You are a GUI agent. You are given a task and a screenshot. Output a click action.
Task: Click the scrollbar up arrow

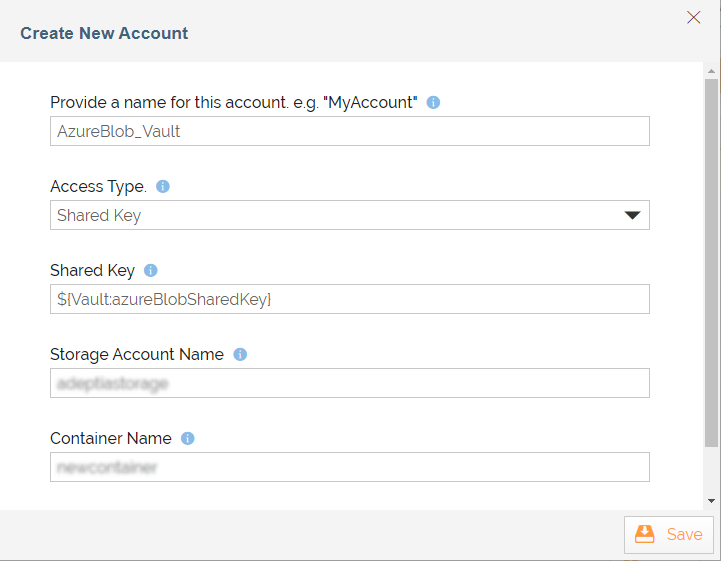click(711, 71)
